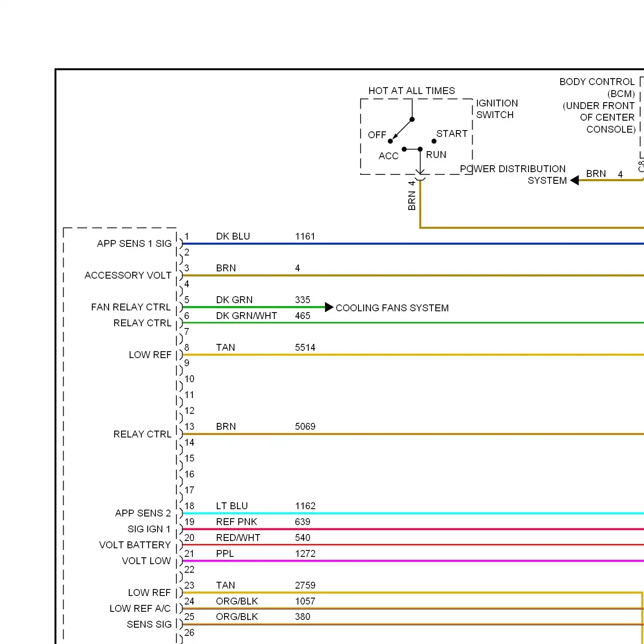Click the magenta PPL wire line

[x=413, y=561]
